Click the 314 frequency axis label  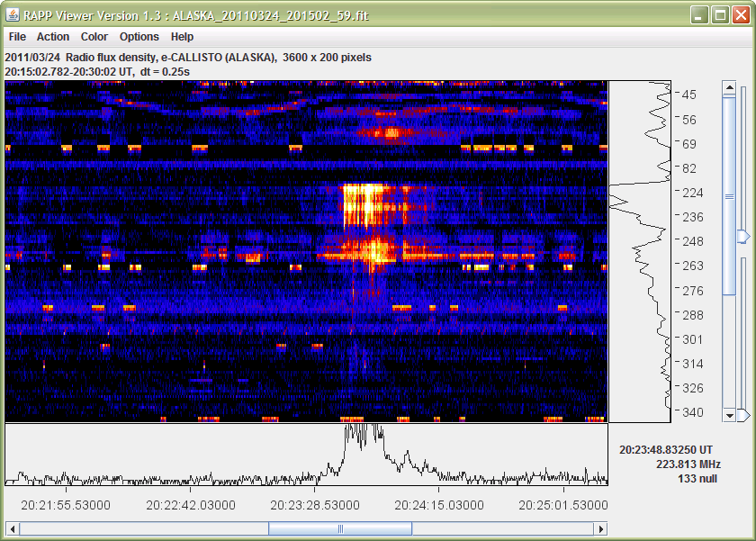pos(693,364)
